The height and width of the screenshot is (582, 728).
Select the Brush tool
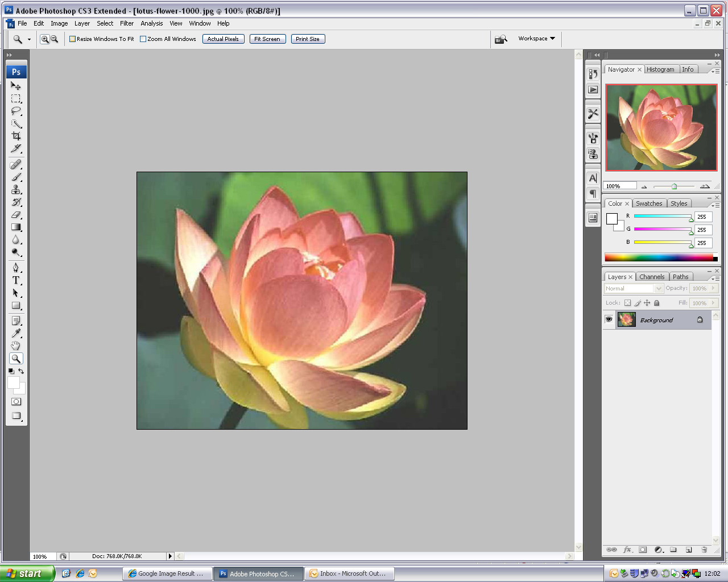pyautogui.click(x=16, y=177)
